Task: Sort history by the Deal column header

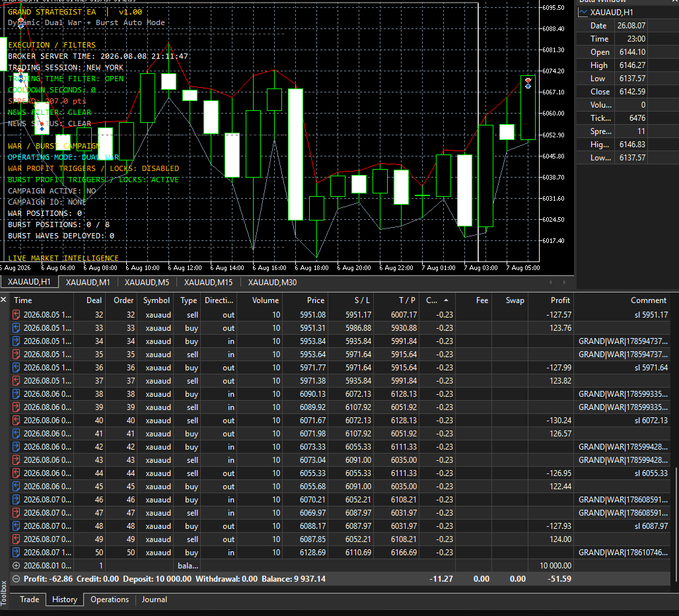Action: 90,300
